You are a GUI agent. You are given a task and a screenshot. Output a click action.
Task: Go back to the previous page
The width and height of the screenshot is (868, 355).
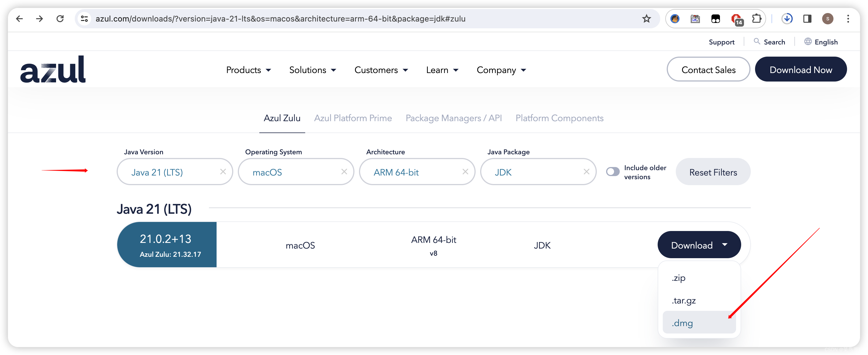pos(20,18)
